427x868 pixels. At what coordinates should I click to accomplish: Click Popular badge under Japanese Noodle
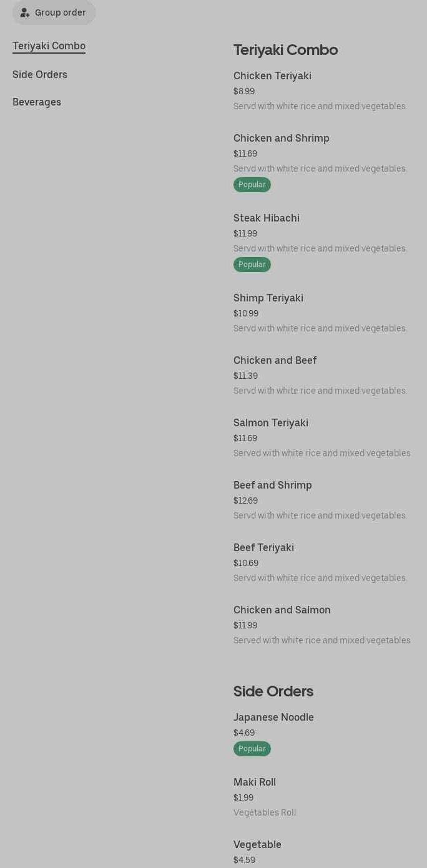(x=252, y=749)
